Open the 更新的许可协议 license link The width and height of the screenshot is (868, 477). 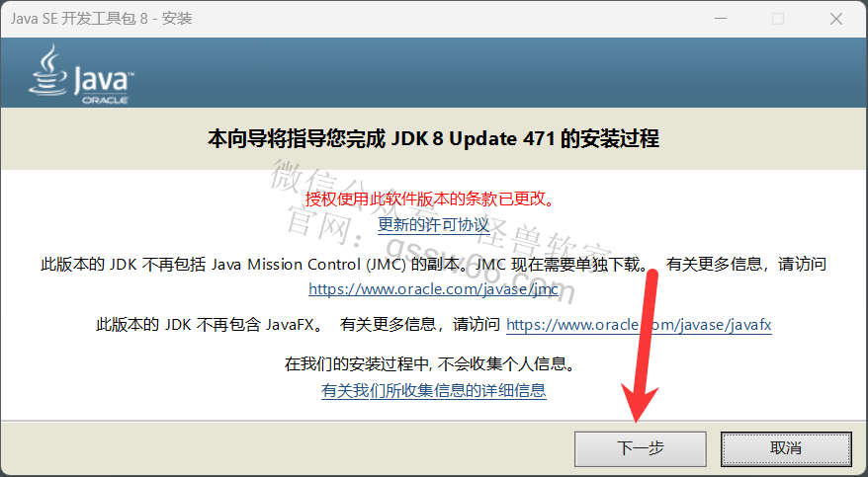433,224
